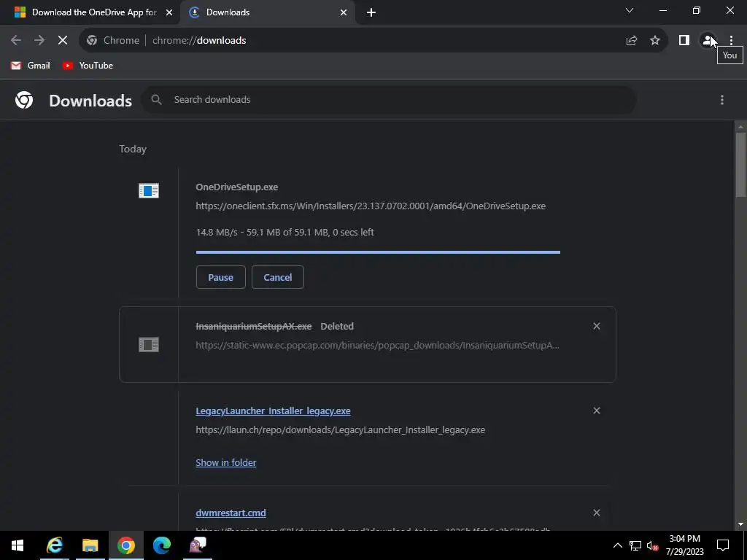This screenshot has height=560, width=747.
Task: Open the Windows Start menu
Action: [18, 545]
